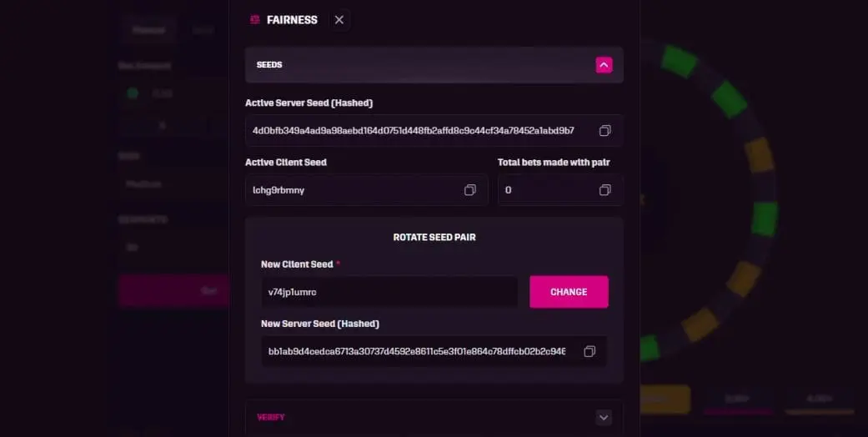Image resolution: width=868 pixels, height=437 pixels.
Task: Expand the Verify section chevron
Action: click(x=604, y=418)
